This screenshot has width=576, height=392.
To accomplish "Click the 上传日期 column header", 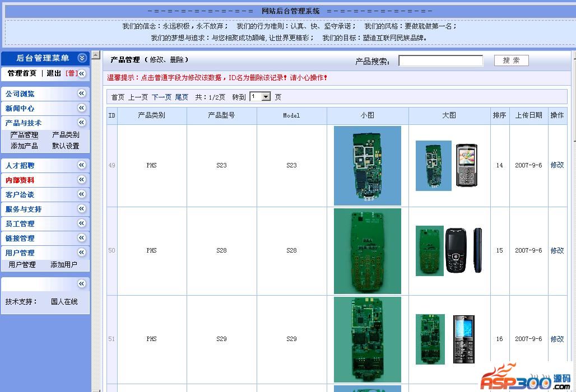I will (528, 115).
